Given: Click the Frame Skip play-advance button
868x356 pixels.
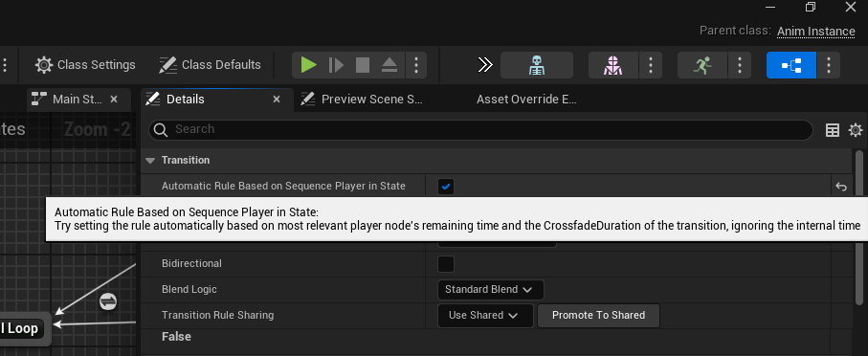Looking at the screenshot, I should (336, 65).
